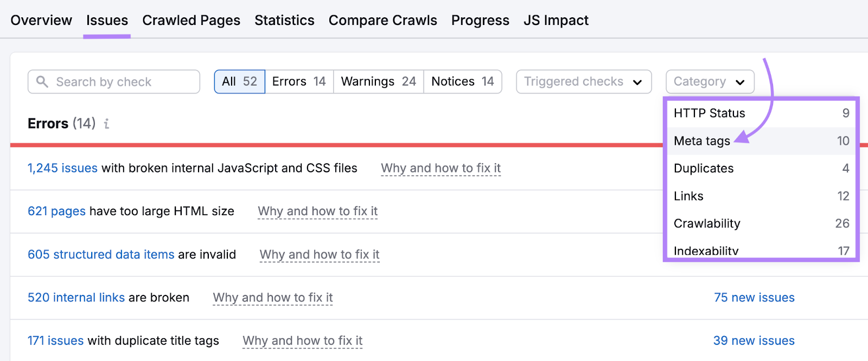The height and width of the screenshot is (361, 868).
Task: Select HTTP Status in the category list
Action: pos(709,113)
